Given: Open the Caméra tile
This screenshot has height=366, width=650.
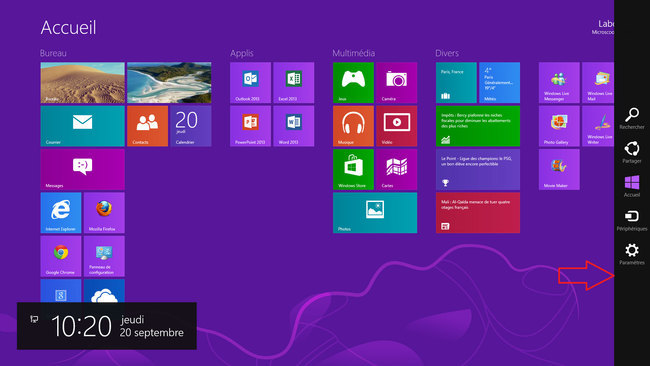Looking at the screenshot, I should (396, 82).
